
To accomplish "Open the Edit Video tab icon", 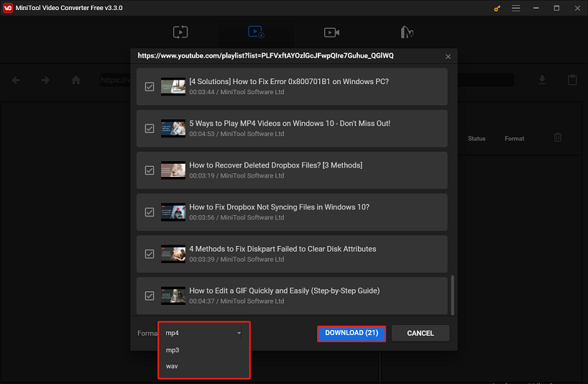I will click(x=407, y=32).
